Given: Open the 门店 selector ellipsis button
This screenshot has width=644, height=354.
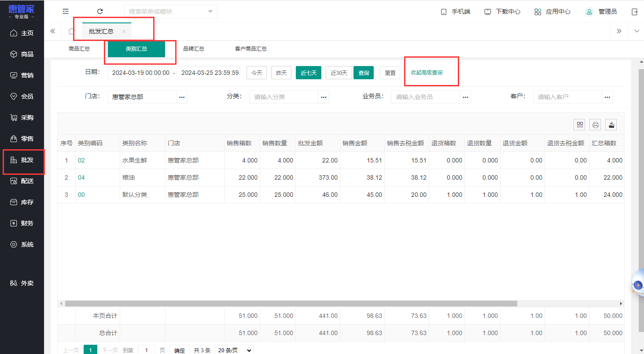Looking at the screenshot, I should (182, 97).
